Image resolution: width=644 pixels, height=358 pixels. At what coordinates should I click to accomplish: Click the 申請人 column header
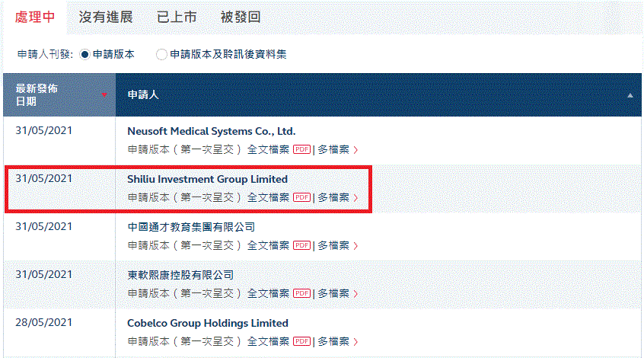[x=143, y=95]
